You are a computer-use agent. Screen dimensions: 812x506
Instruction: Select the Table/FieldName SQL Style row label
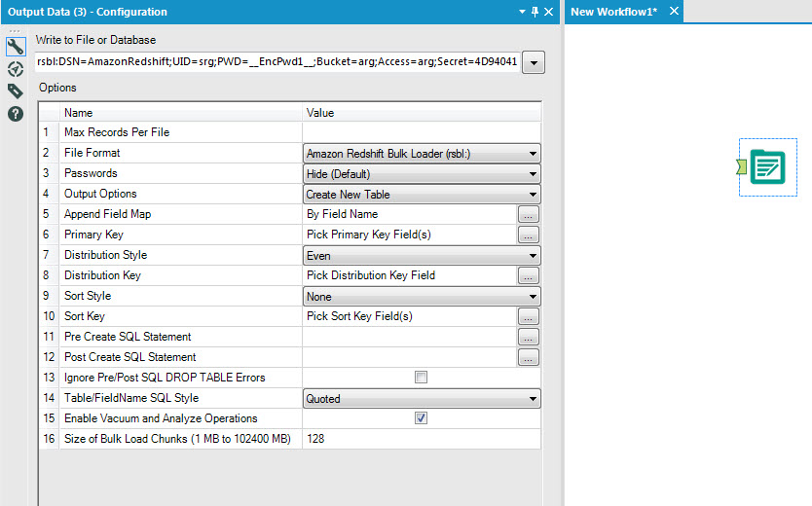click(131, 398)
